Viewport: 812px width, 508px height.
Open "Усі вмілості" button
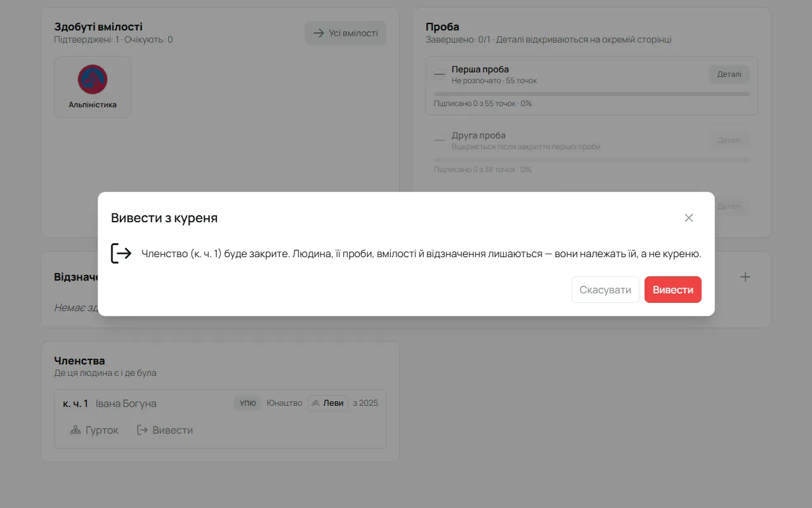click(x=346, y=33)
